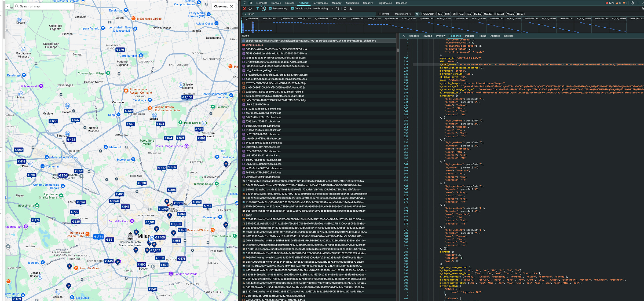Clear the network log

(x=250, y=9)
